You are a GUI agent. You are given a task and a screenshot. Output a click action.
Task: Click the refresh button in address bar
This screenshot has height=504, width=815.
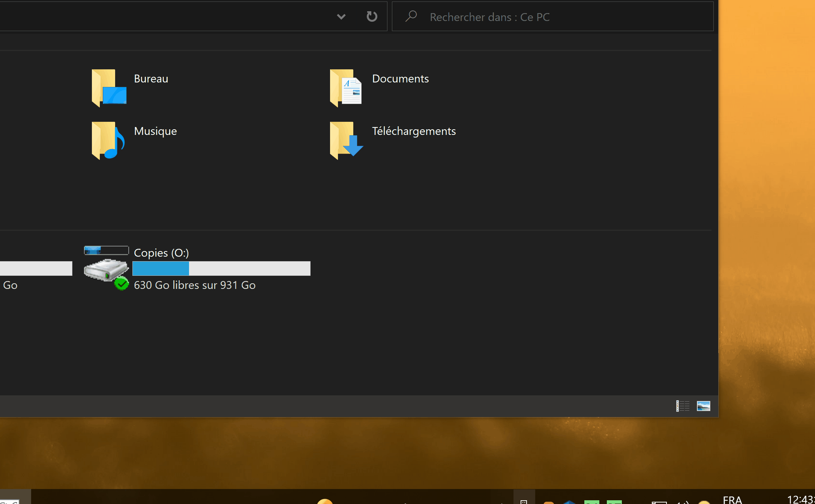(x=372, y=16)
